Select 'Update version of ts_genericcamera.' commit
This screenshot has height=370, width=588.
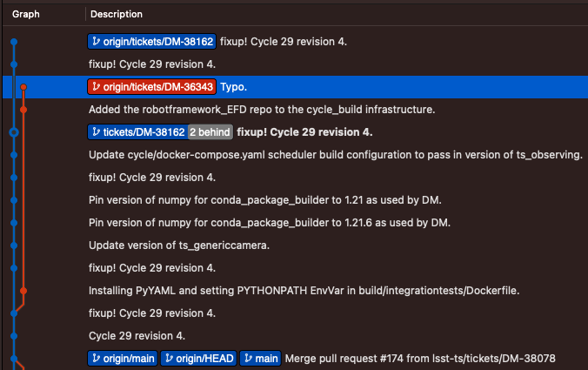[x=179, y=246]
